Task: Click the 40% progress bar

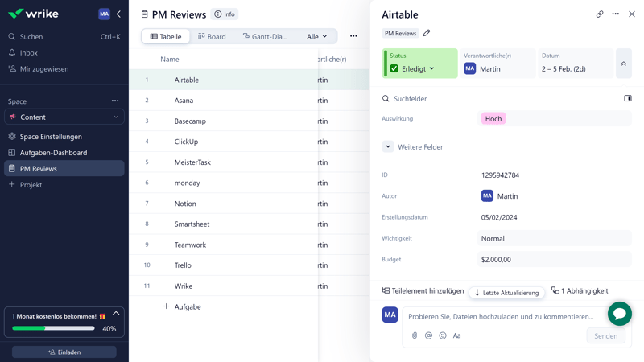Action: point(53,328)
